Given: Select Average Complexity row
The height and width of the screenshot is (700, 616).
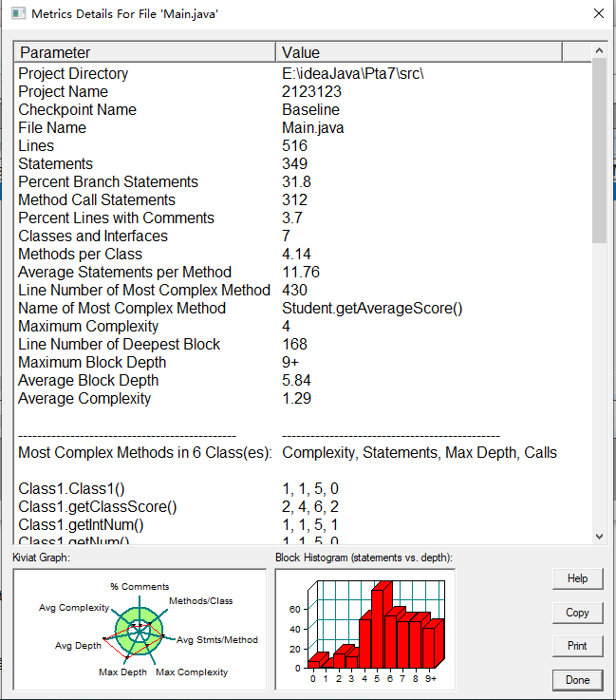Looking at the screenshot, I should [x=303, y=398].
